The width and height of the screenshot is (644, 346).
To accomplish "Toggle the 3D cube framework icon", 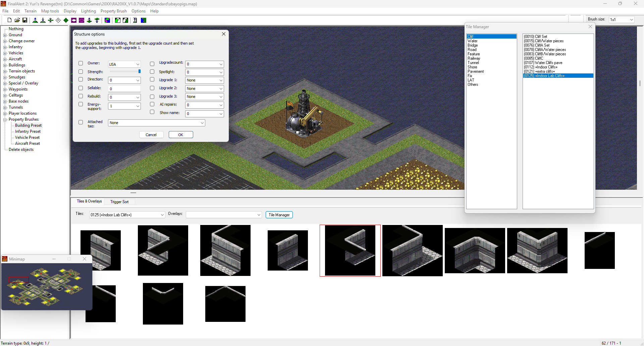I will click(x=107, y=20).
